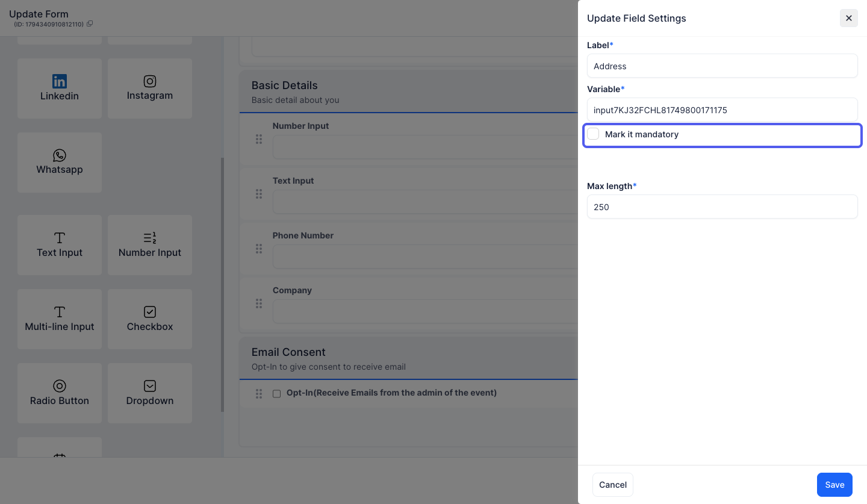Click the Whatsapp label text
The image size is (867, 504).
click(x=60, y=170)
